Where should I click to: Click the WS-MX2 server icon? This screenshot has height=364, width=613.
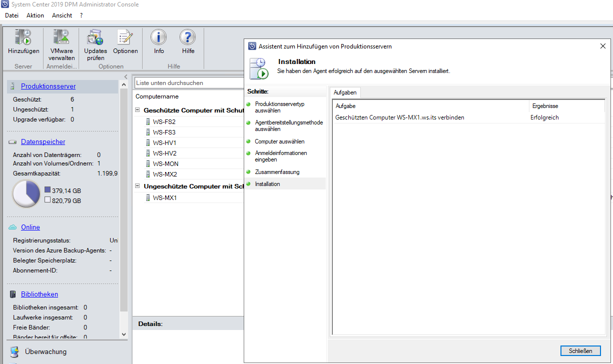coord(148,174)
